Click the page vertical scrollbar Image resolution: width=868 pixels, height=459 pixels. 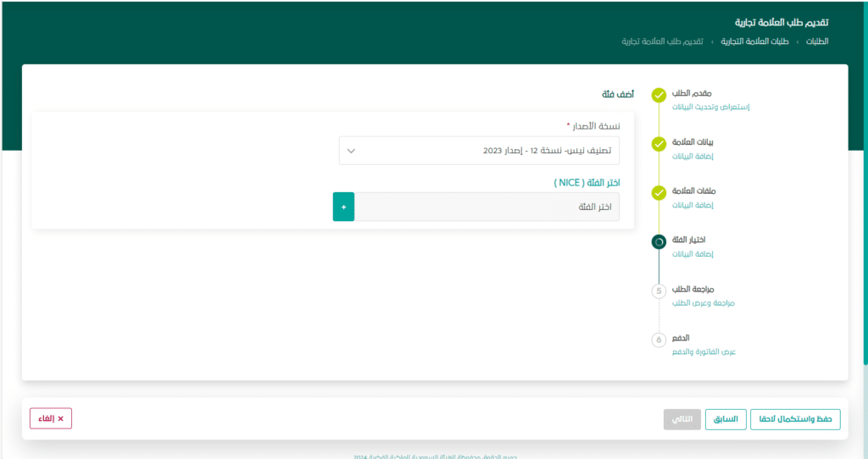click(865, 212)
